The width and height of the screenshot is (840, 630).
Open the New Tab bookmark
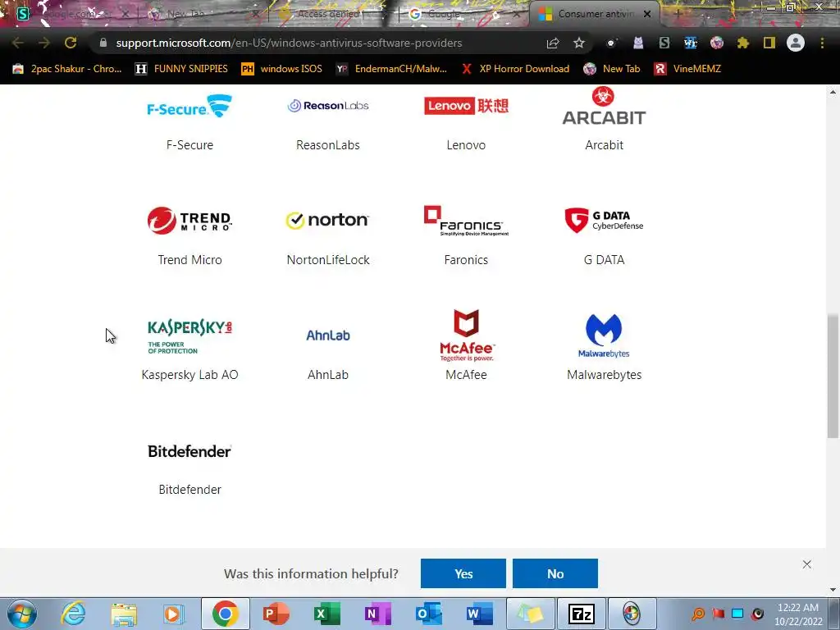[612, 69]
